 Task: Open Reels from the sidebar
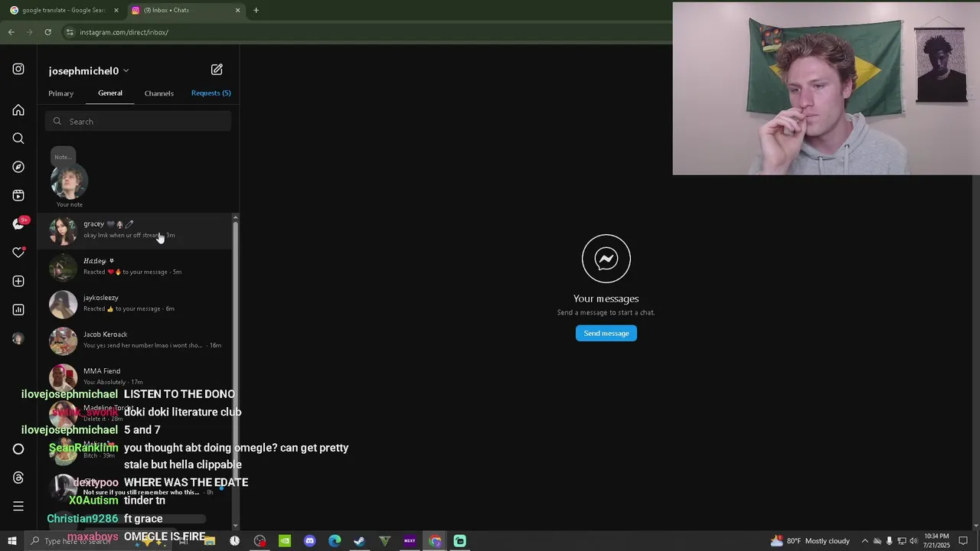(18, 195)
